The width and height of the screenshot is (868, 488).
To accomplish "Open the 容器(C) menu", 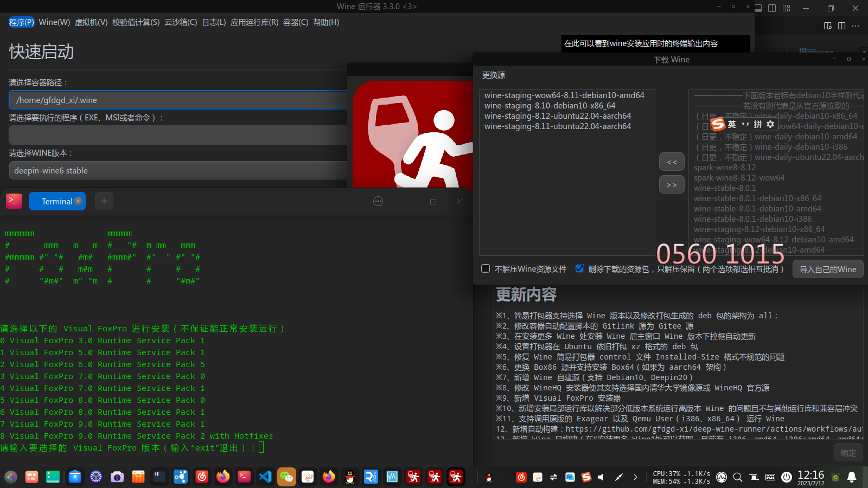I will (296, 22).
